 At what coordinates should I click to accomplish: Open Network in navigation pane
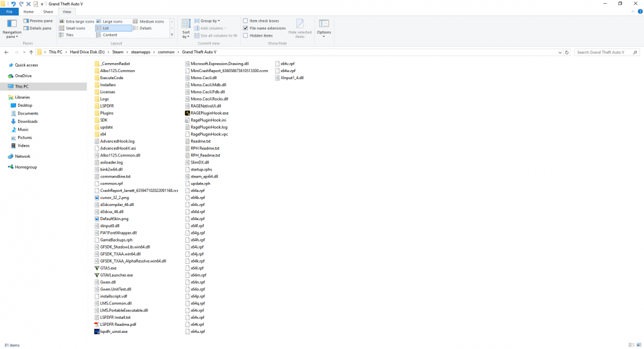coord(23,156)
